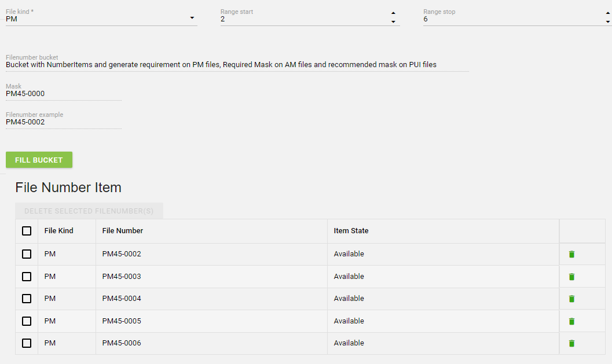Screen dimensions: 612x364
Task: Increase the Range start value
Action: 393,13
